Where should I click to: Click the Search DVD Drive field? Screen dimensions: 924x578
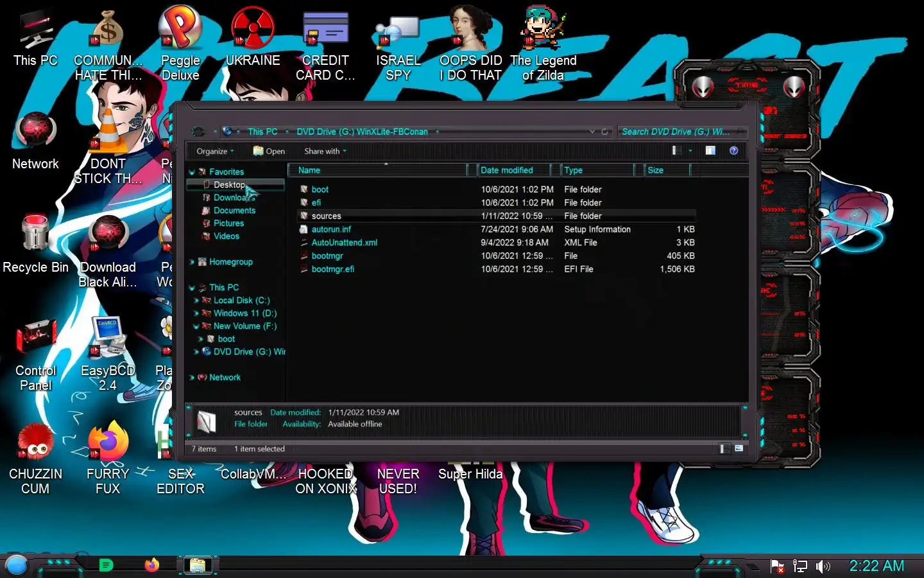tap(681, 132)
